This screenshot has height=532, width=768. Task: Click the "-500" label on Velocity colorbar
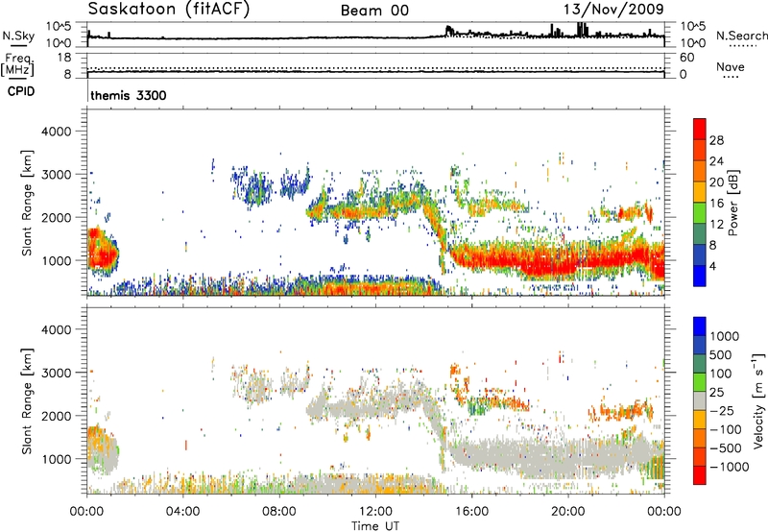click(726, 448)
